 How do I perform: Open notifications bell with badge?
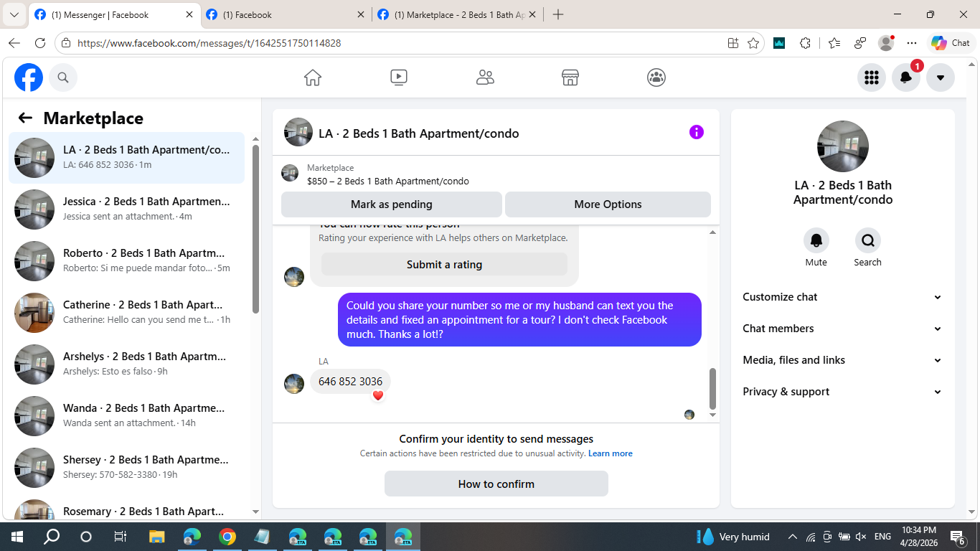(x=906, y=77)
